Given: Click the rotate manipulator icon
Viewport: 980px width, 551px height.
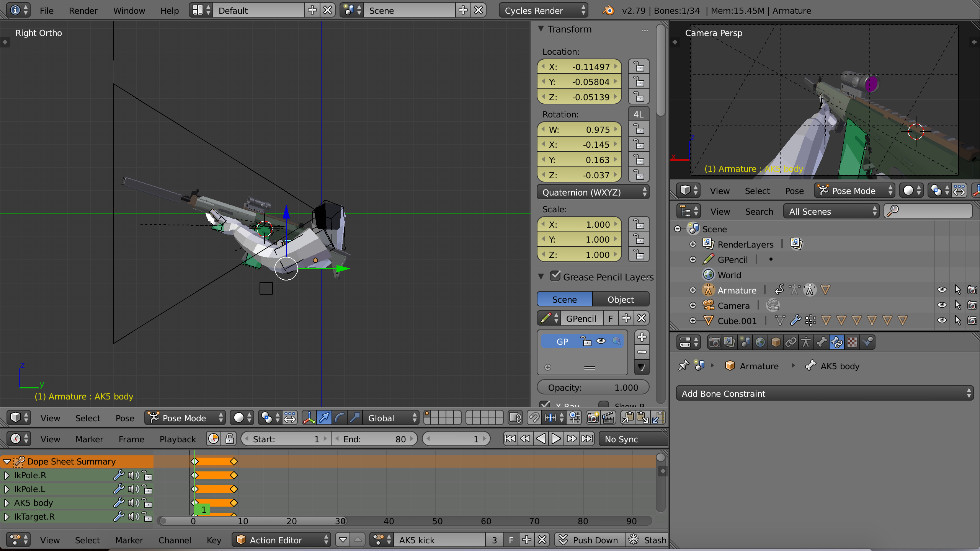Looking at the screenshot, I should point(339,417).
